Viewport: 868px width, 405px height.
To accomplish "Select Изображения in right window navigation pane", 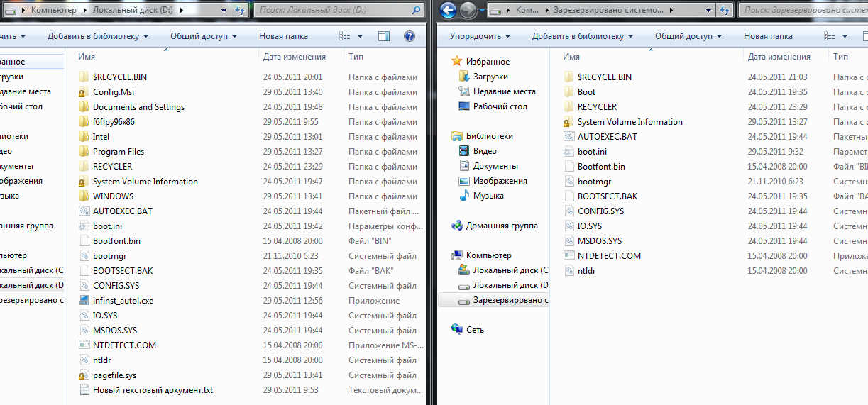I will tap(500, 180).
